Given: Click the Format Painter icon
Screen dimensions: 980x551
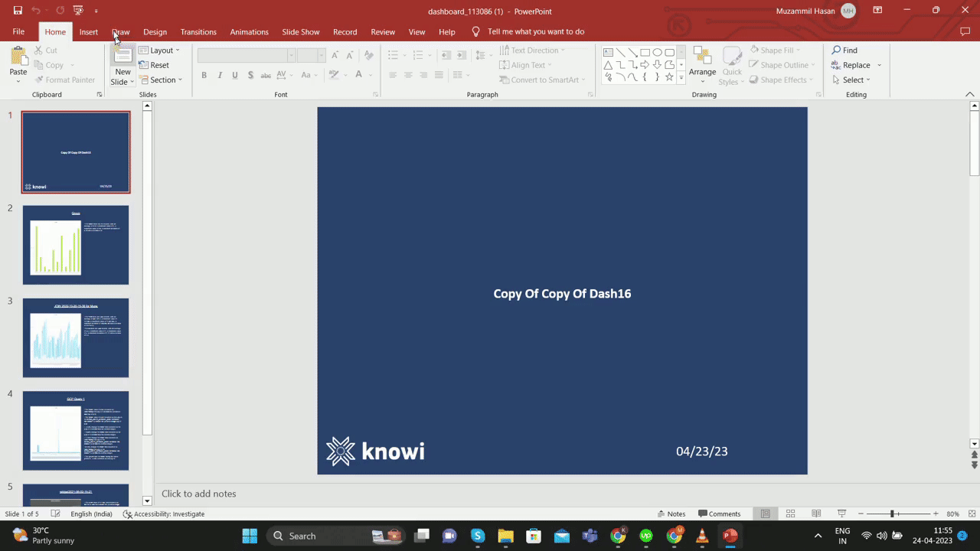Looking at the screenshot, I should click(40, 80).
